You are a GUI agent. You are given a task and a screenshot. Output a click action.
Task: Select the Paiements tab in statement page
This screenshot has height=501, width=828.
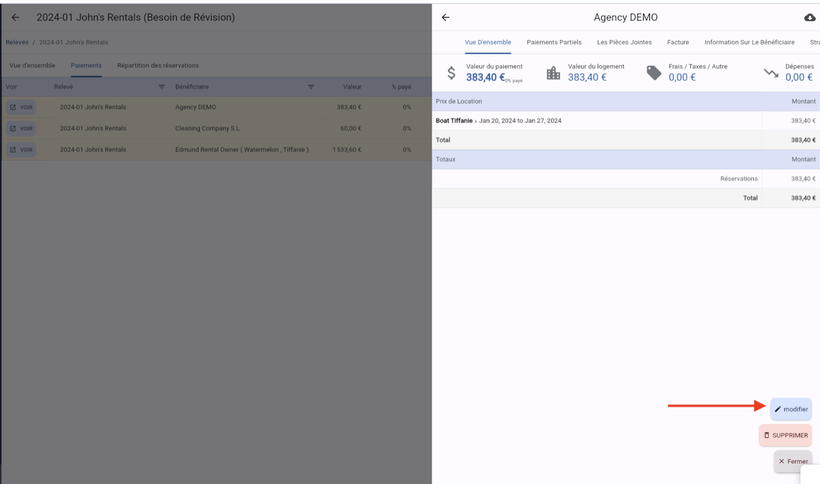[86, 65]
